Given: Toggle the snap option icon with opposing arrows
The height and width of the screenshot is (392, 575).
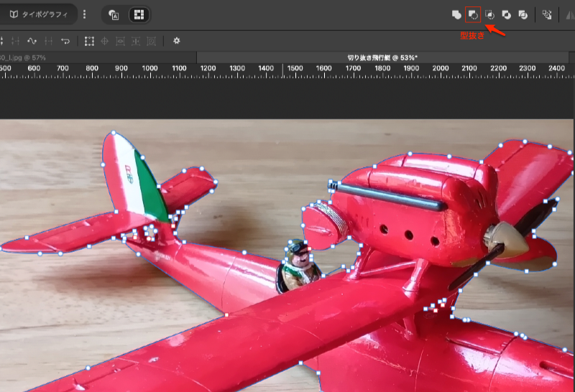Looking at the screenshot, I should pos(136,41).
